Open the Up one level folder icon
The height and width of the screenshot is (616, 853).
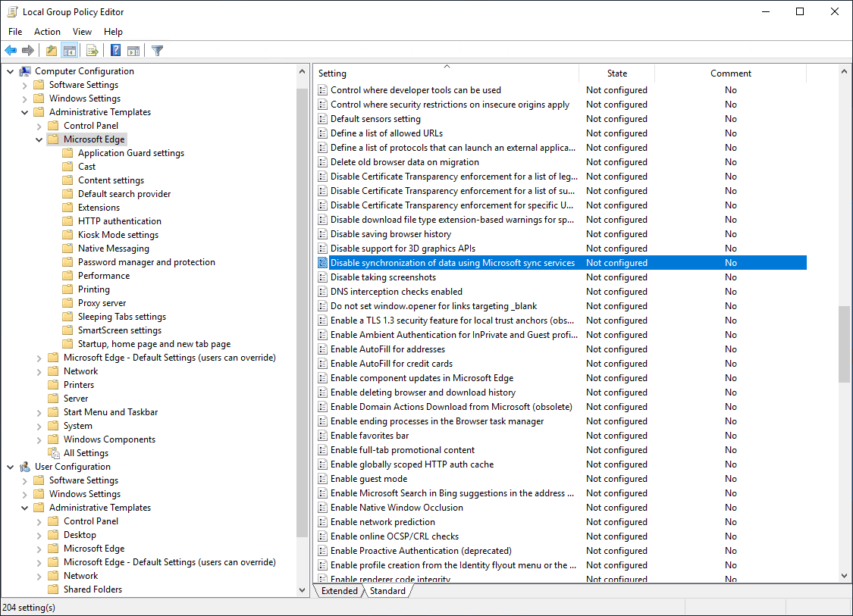(x=50, y=50)
